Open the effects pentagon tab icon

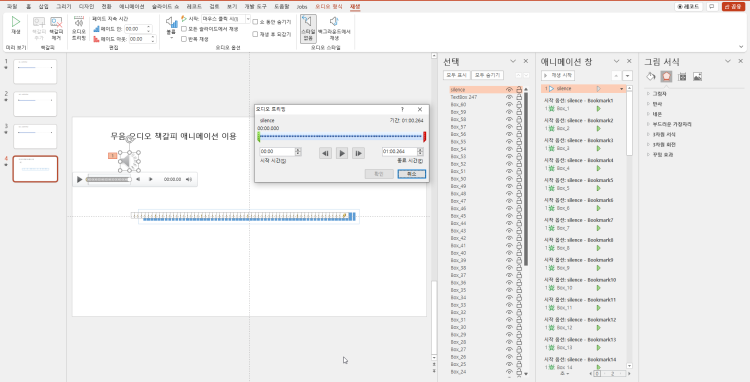click(666, 76)
